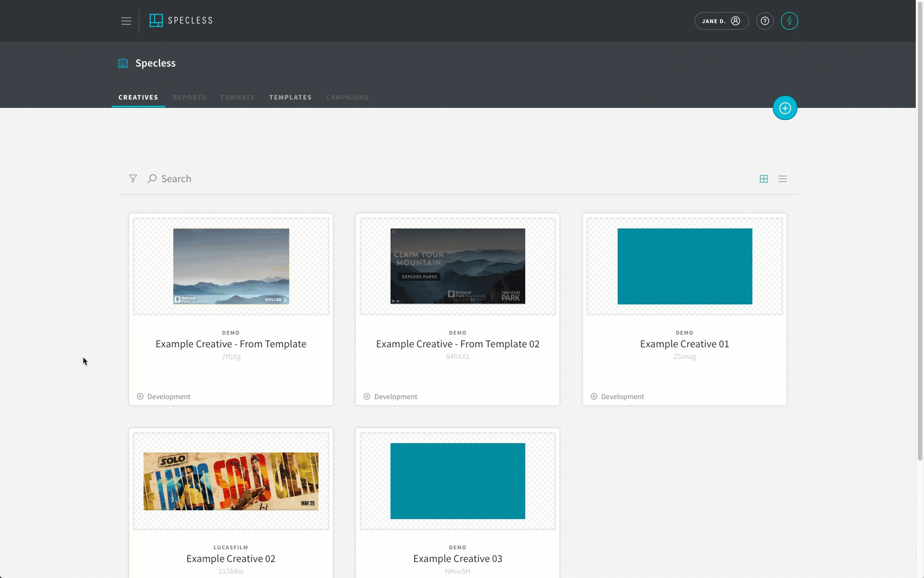Open the help question mark icon
The height and width of the screenshot is (578, 924).
765,21
